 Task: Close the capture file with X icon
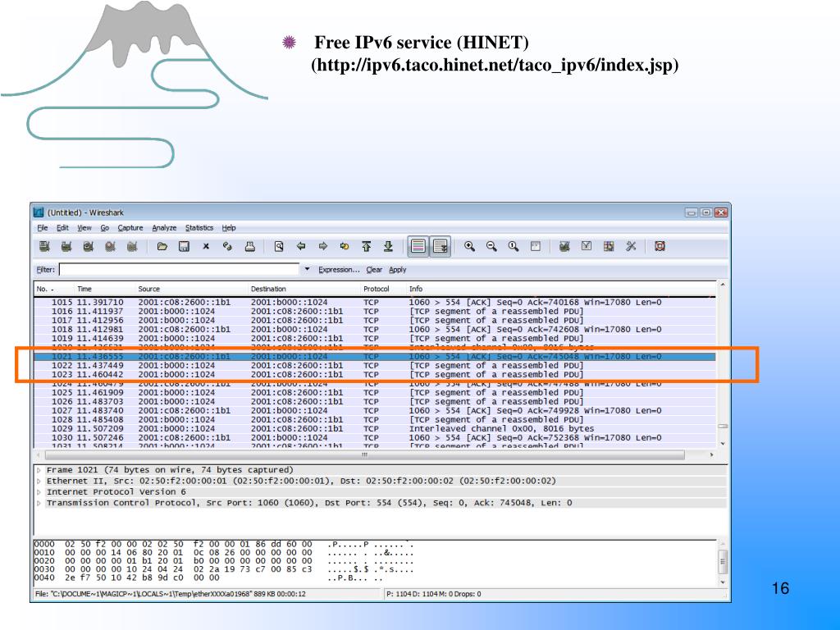point(206,246)
